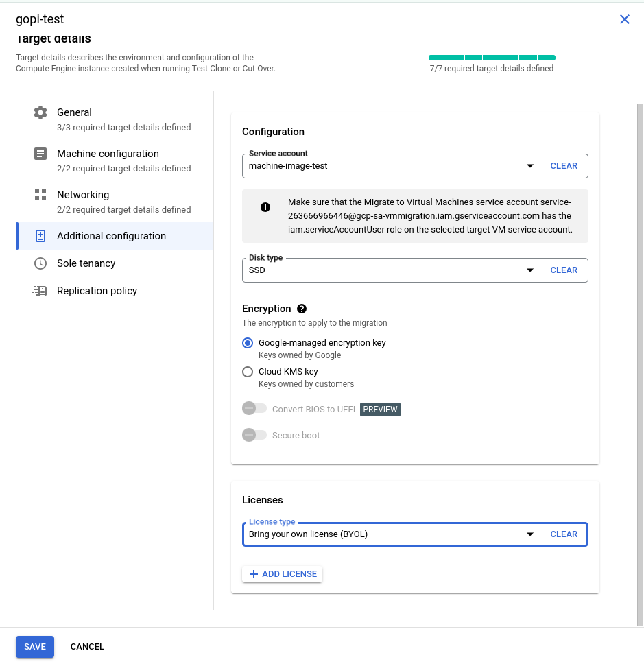Click the SAVE button

(x=35, y=647)
